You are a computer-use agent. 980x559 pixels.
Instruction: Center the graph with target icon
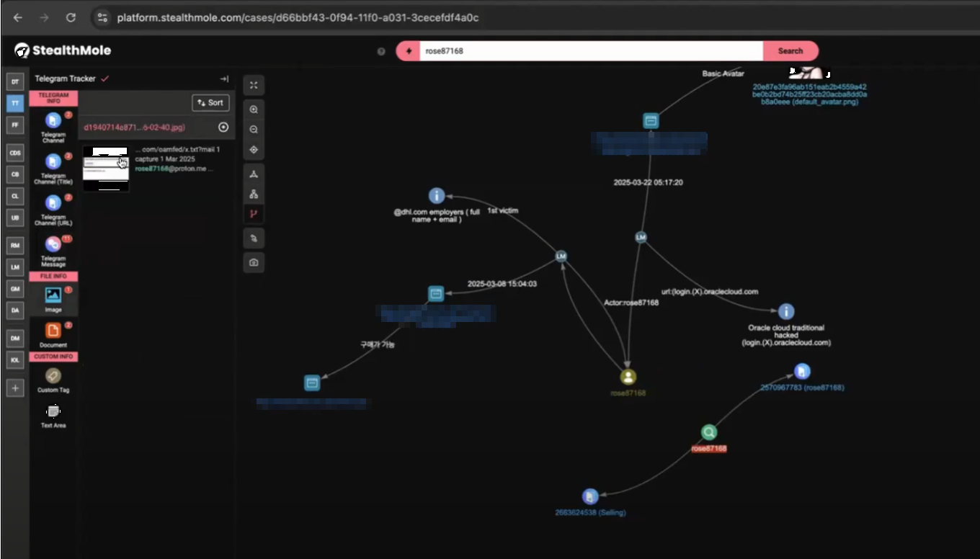pyautogui.click(x=254, y=150)
